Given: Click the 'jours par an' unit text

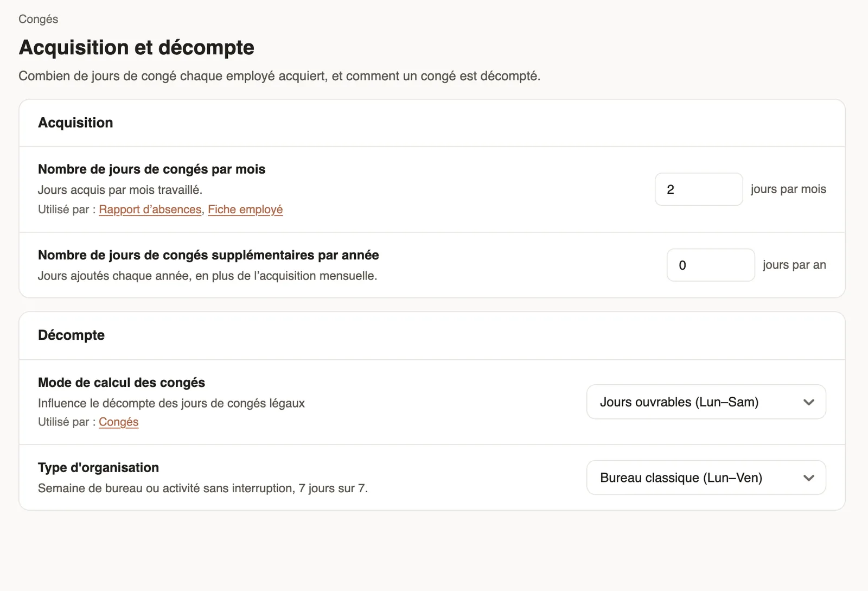Looking at the screenshot, I should [794, 265].
